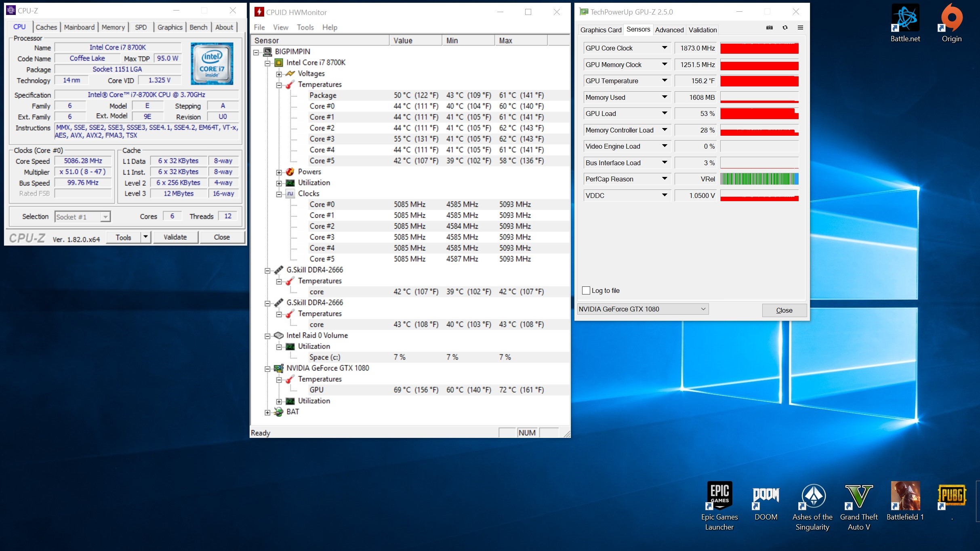This screenshot has width=980, height=551.
Task: Click the BAT battery icon in HWMonitor
Action: tap(279, 412)
